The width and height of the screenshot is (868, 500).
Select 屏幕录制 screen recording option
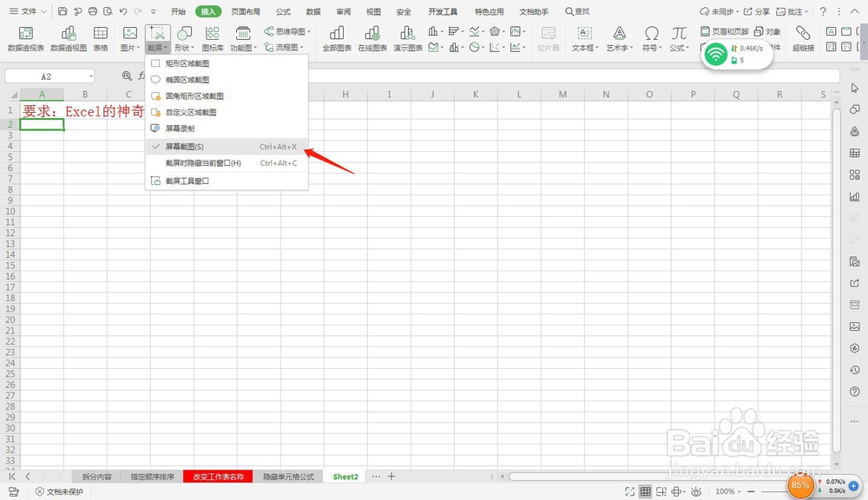[182, 128]
